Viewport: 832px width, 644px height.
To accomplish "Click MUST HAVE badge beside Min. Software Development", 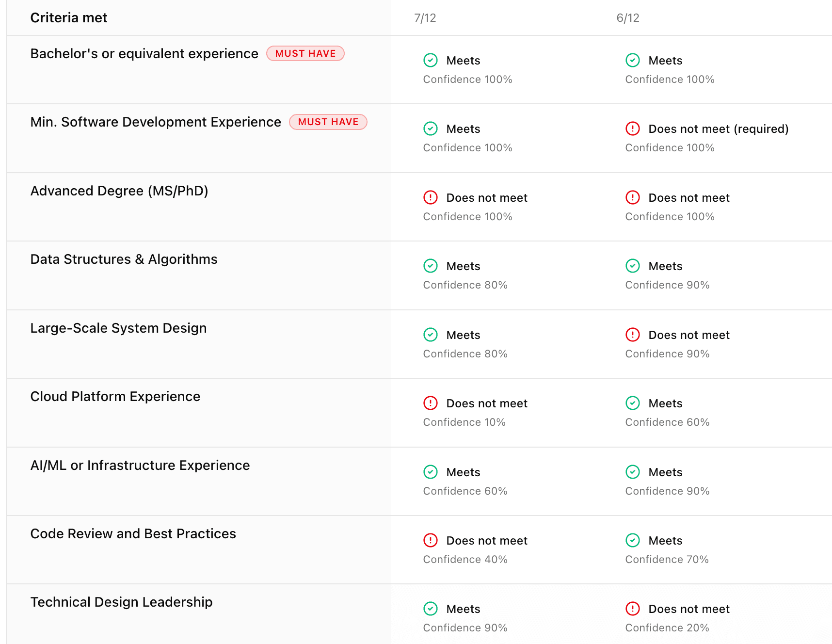I will pyautogui.click(x=328, y=122).
